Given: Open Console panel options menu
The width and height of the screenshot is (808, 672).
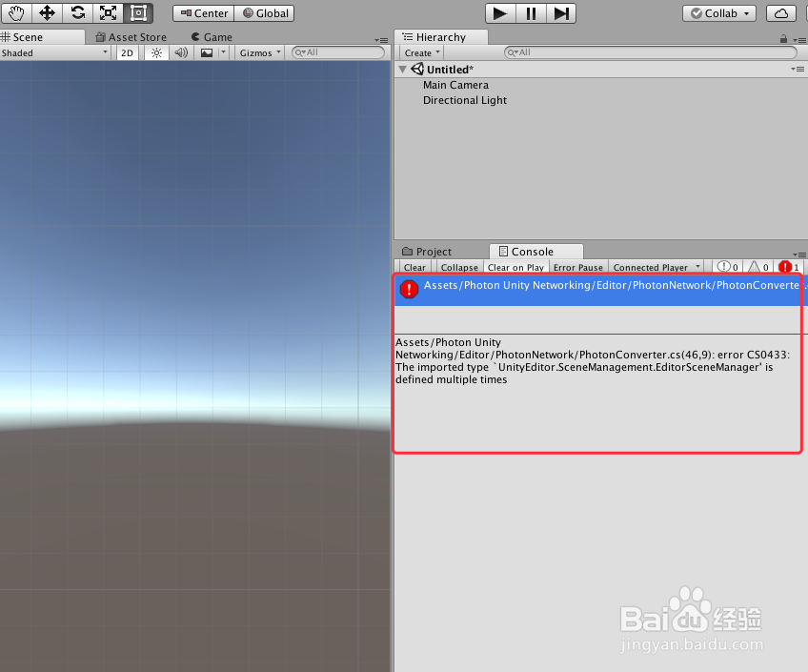Looking at the screenshot, I should (799, 255).
